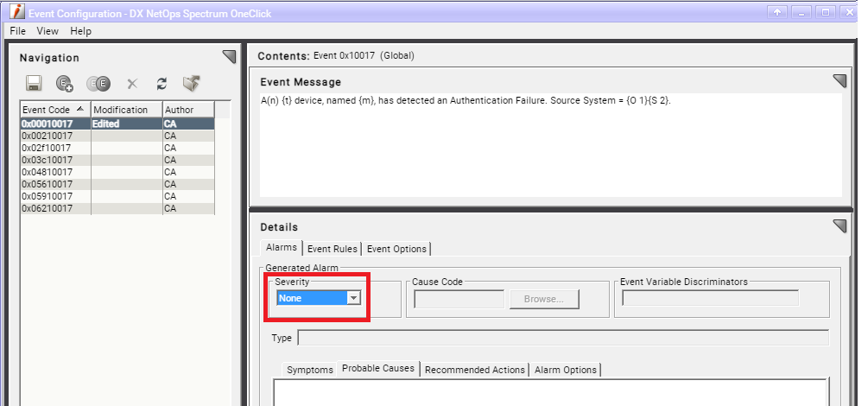Screen dimensions: 868x406
Task: Collapse the Navigation panel triangle
Action: [x=229, y=56]
